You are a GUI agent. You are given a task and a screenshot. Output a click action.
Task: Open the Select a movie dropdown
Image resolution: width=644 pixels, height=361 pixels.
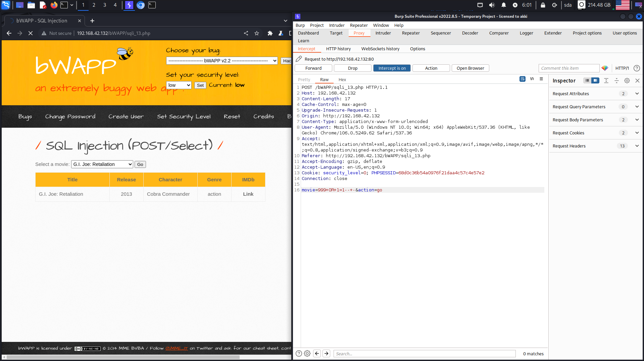pyautogui.click(x=102, y=164)
